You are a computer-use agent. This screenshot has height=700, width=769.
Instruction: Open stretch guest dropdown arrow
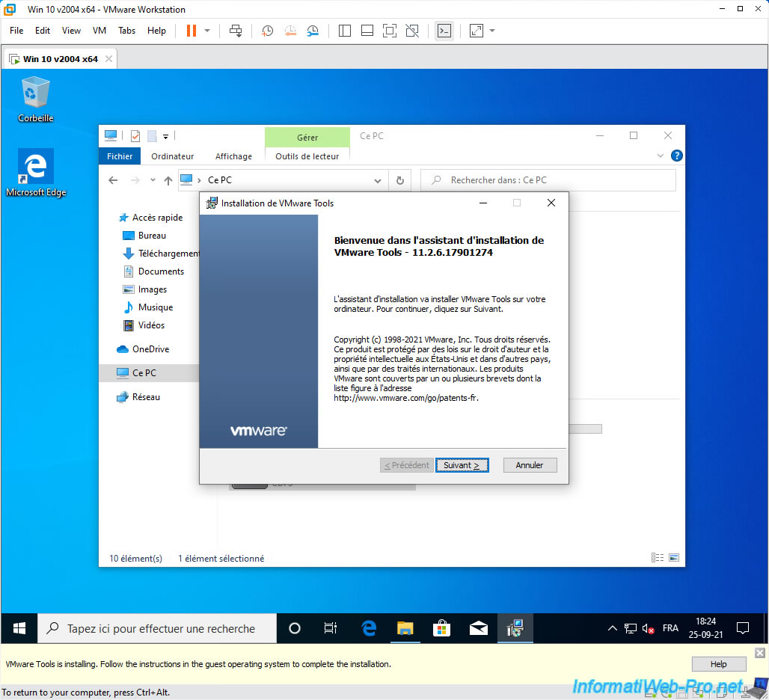click(x=492, y=31)
